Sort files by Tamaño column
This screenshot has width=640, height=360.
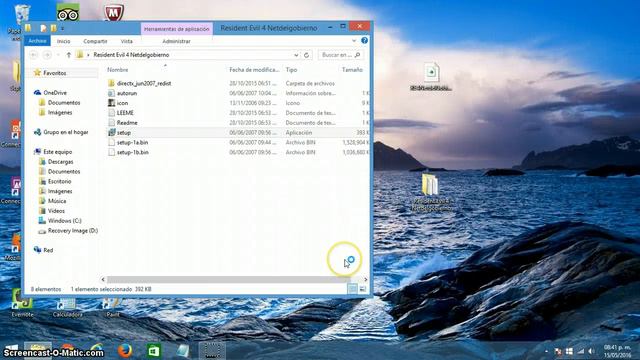[352, 70]
